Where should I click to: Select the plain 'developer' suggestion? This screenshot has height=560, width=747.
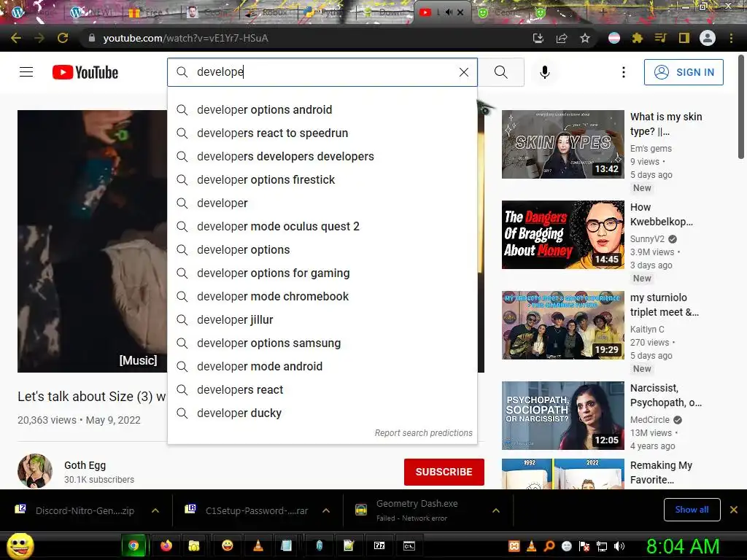(322, 203)
